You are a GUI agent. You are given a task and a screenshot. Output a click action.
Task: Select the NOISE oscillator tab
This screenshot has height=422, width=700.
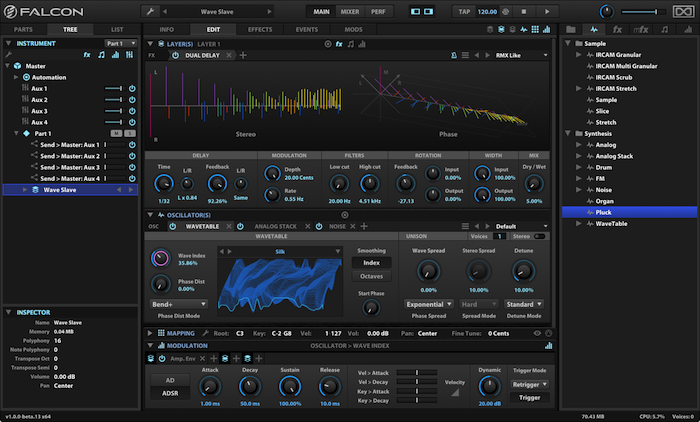tap(338, 226)
